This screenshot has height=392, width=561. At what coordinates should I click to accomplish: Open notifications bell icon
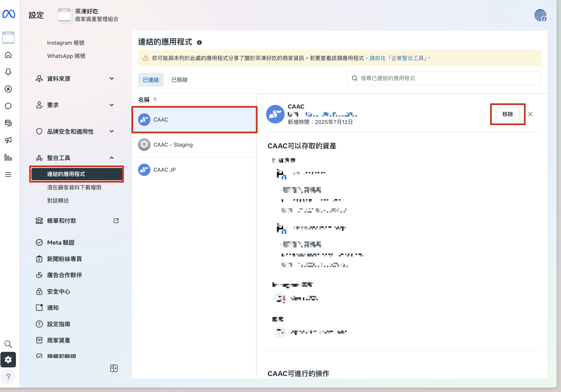[8, 72]
